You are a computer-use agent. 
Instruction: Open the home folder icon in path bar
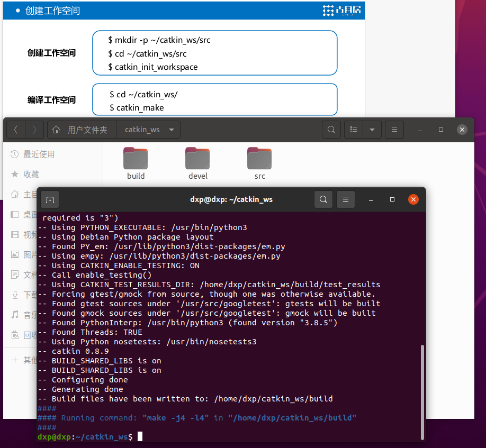[x=56, y=130]
